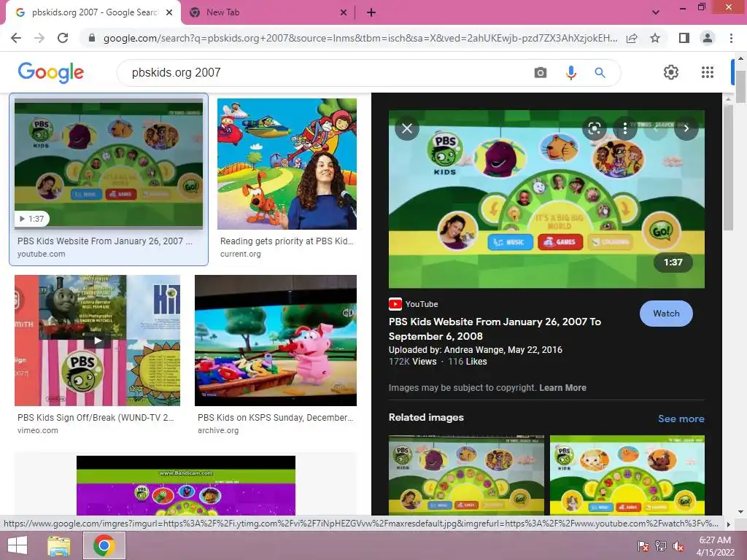The image size is (747, 560).
Task: Open PBS Kids Sign Off/Break vimeo result
Action: pyautogui.click(x=97, y=340)
